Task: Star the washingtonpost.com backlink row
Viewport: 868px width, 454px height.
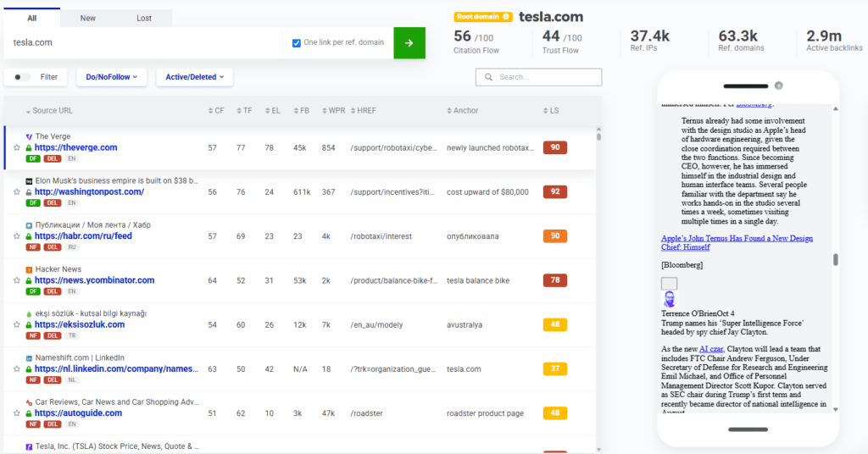Action: click(x=17, y=192)
